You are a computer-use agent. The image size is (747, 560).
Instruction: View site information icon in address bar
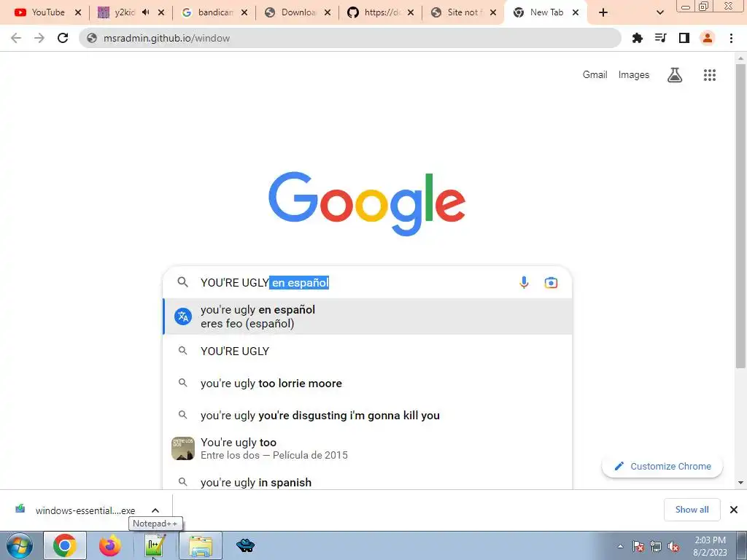click(92, 38)
